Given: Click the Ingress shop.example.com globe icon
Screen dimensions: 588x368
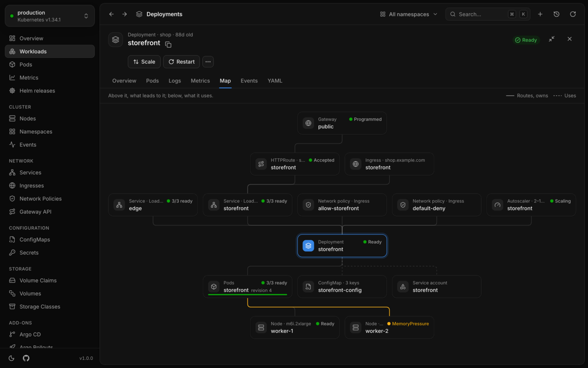Looking at the screenshot, I should coord(356,164).
